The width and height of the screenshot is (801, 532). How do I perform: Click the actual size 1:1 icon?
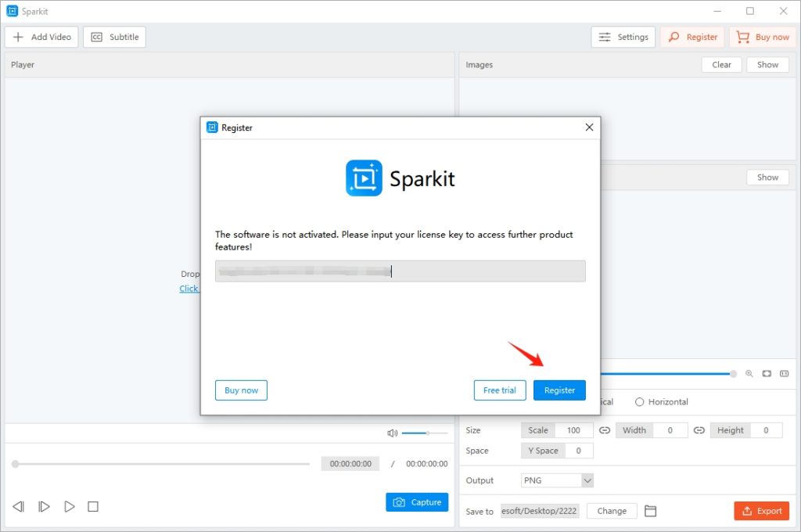click(x=784, y=374)
